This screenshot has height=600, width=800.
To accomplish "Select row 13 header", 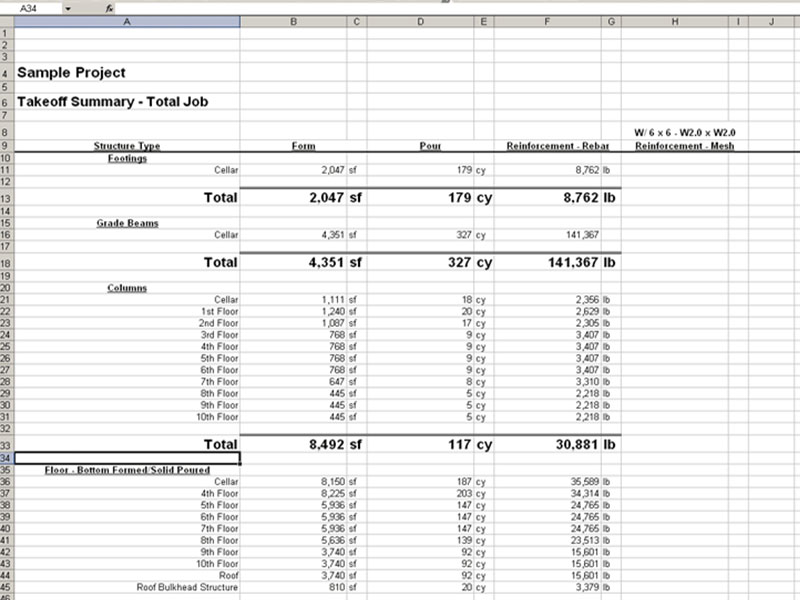I will point(7,197).
